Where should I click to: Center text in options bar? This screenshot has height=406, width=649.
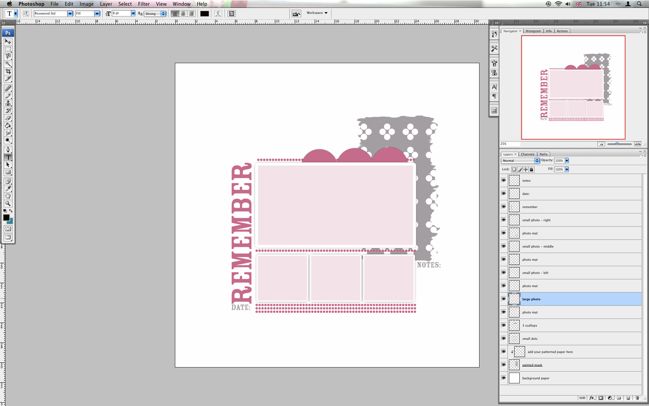[x=183, y=14]
